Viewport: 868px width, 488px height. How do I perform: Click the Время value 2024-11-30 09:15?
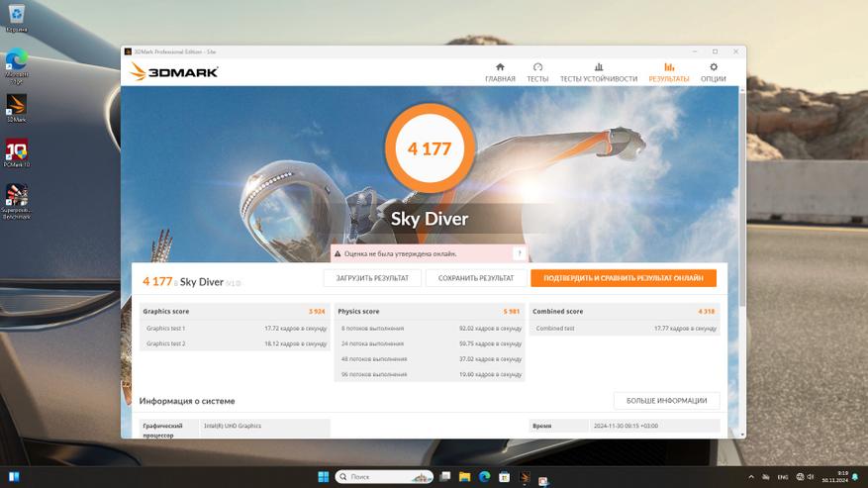(x=626, y=426)
